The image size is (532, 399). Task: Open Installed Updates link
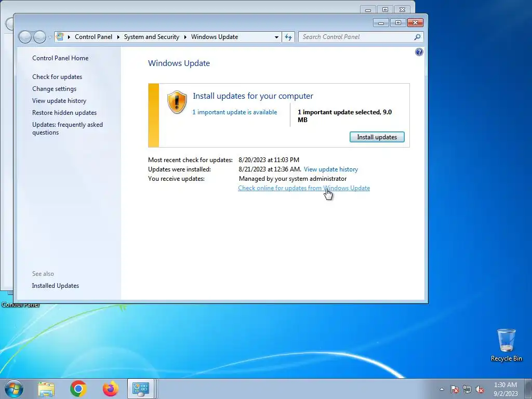[x=55, y=286]
